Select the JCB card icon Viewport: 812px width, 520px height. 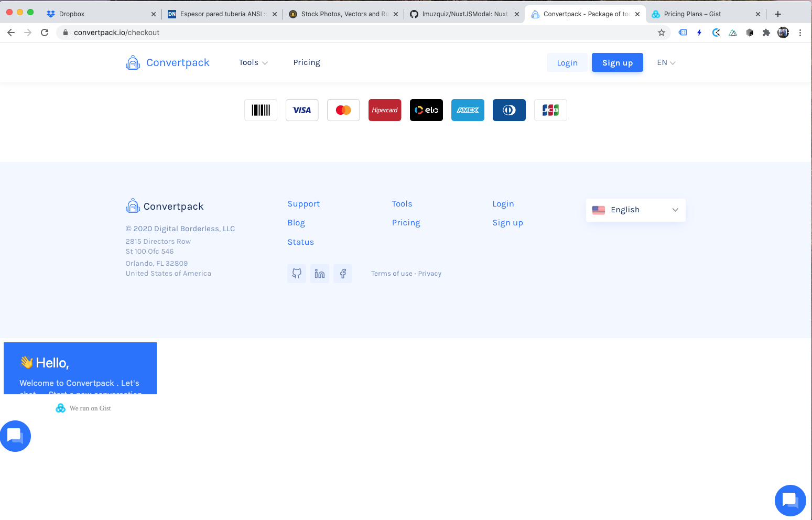coord(550,110)
